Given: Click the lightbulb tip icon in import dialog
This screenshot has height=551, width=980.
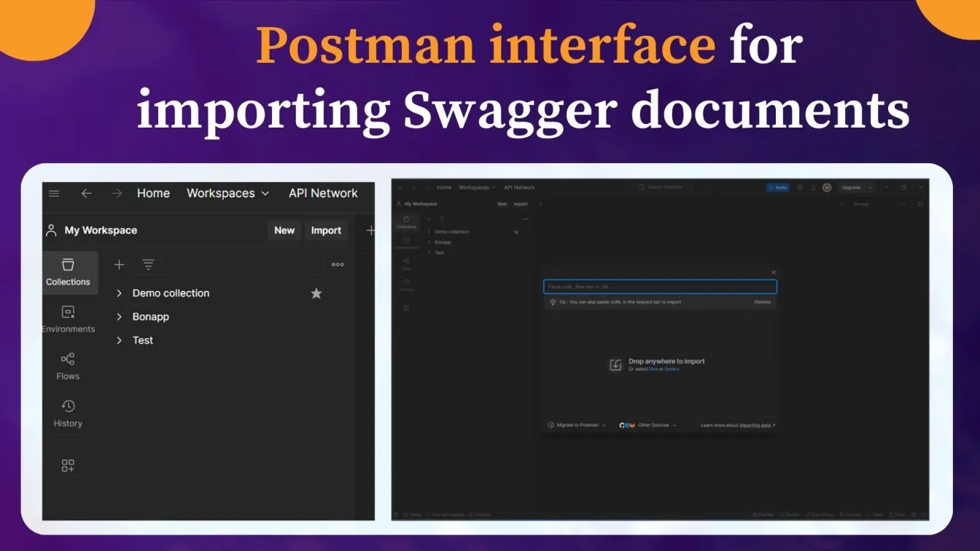Looking at the screenshot, I should click(x=553, y=302).
